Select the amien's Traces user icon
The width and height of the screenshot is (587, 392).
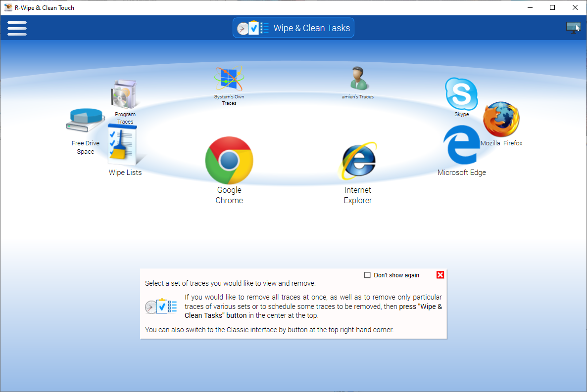pyautogui.click(x=358, y=79)
